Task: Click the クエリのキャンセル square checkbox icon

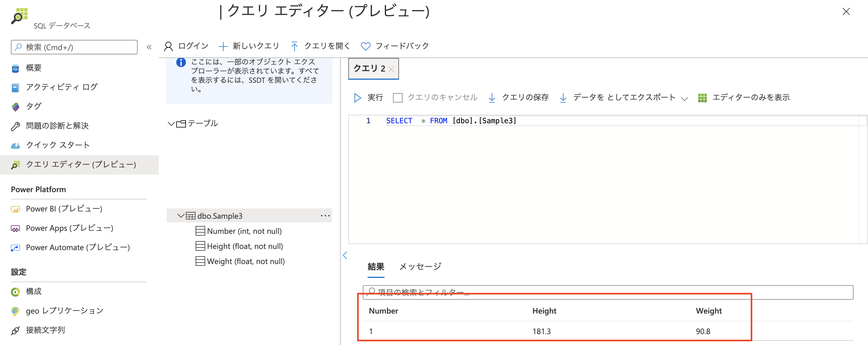Action: click(397, 98)
